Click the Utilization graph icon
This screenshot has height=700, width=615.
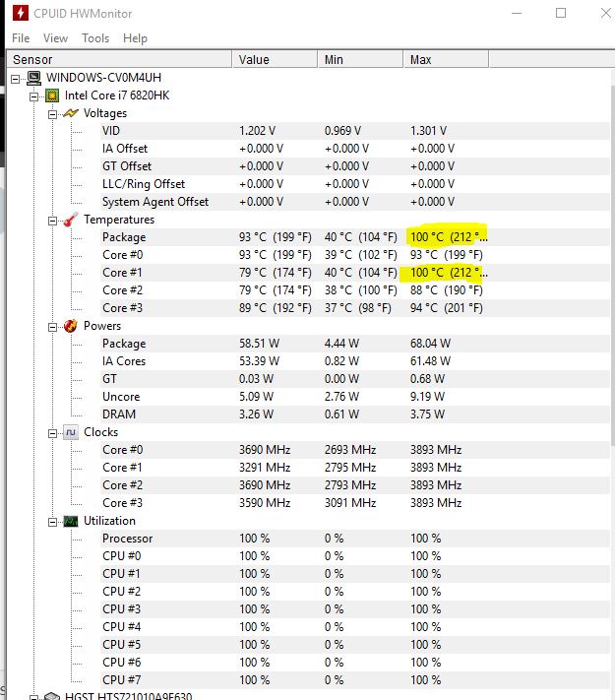[x=71, y=521]
